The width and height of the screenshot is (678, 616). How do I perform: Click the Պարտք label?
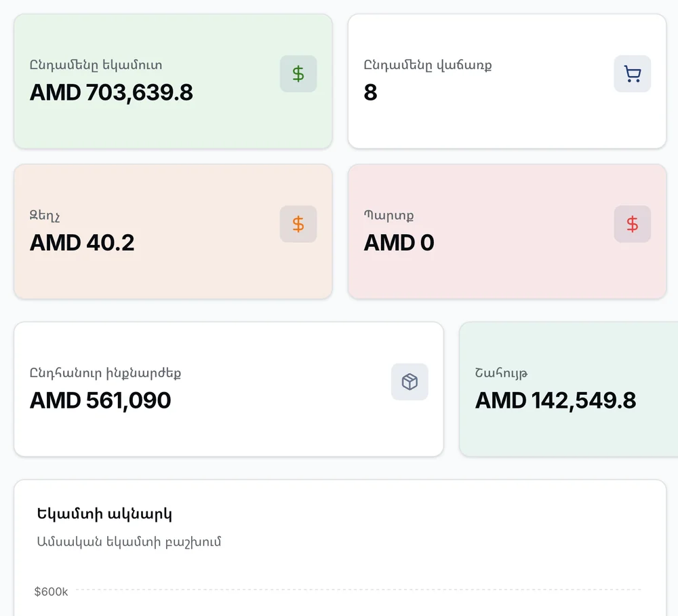pyautogui.click(x=388, y=216)
